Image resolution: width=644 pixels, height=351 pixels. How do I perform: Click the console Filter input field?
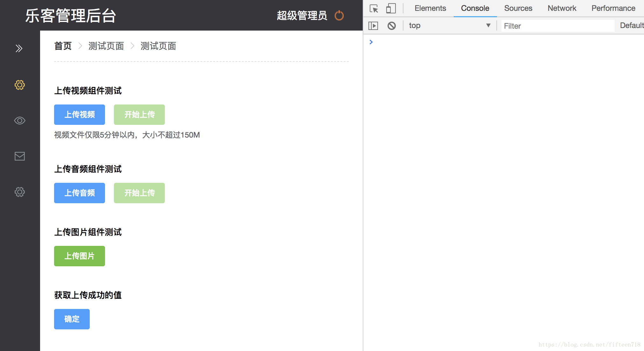(x=557, y=26)
